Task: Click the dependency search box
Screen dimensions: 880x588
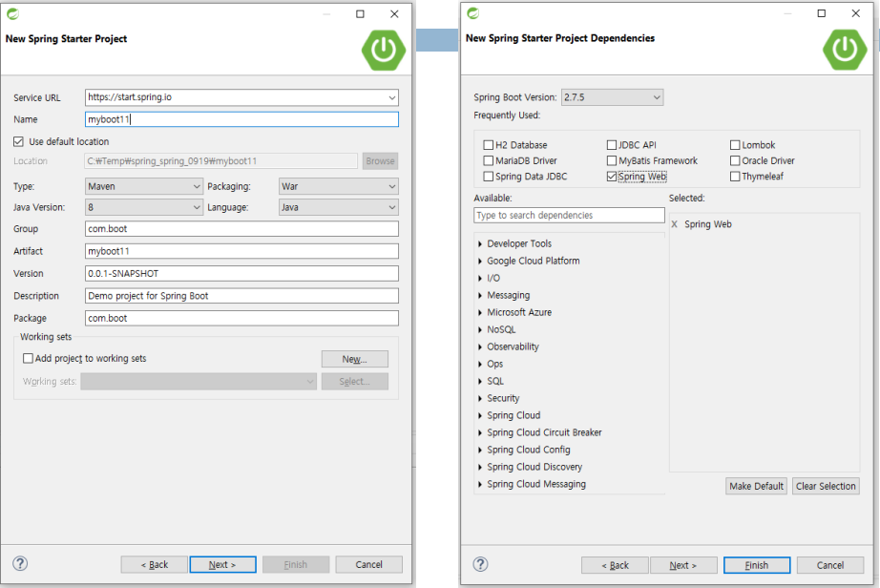Action: 569,215
